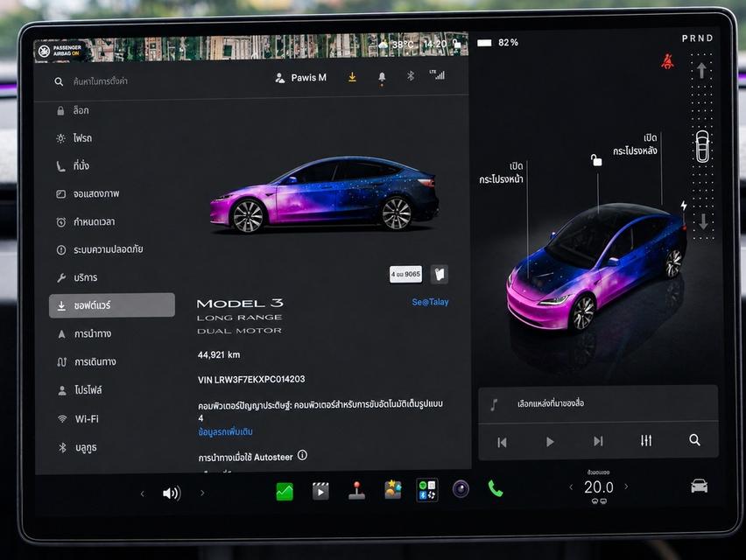The width and height of the screenshot is (746, 560).
Task: Click the search field ค้นหาในการตั้งค่า
Action: [100, 81]
